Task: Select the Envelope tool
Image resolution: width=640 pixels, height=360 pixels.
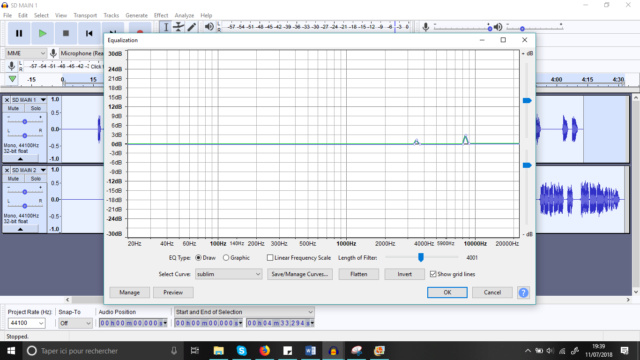Action: point(178,27)
